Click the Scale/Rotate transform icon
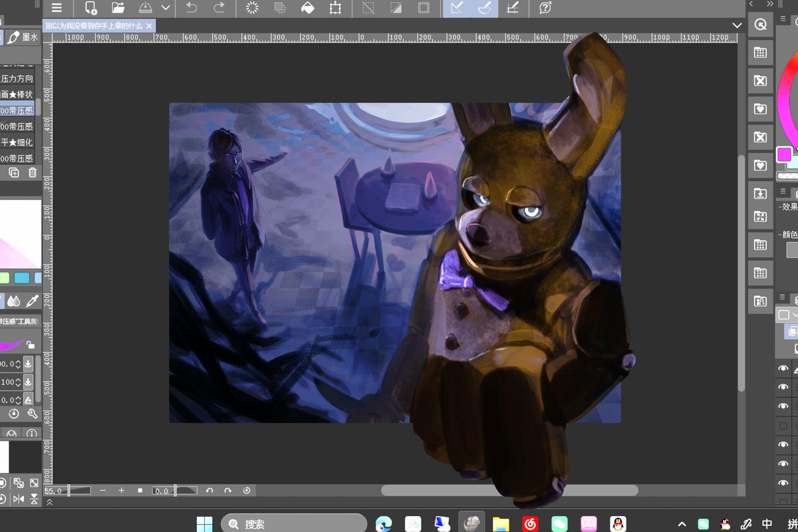 tap(335, 8)
